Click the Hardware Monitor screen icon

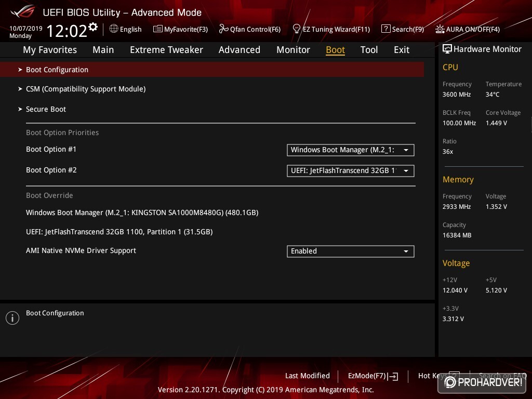[447, 49]
